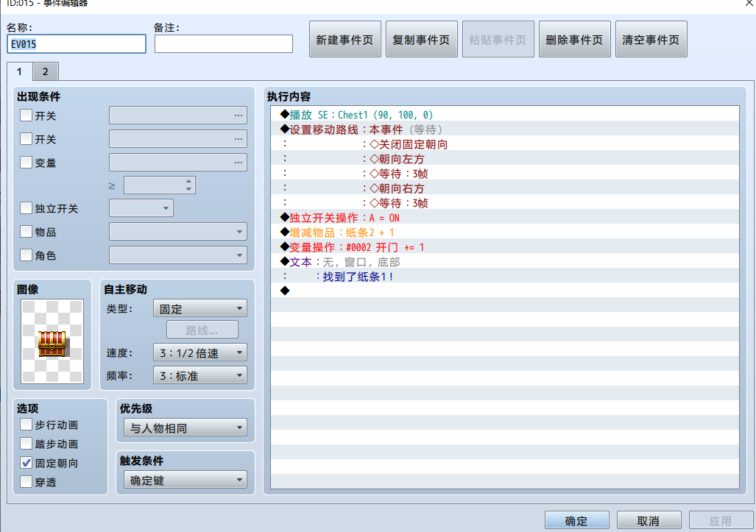Select the 独立开关操作:A = ON line
This screenshot has width=756, height=532.
pos(505,218)
